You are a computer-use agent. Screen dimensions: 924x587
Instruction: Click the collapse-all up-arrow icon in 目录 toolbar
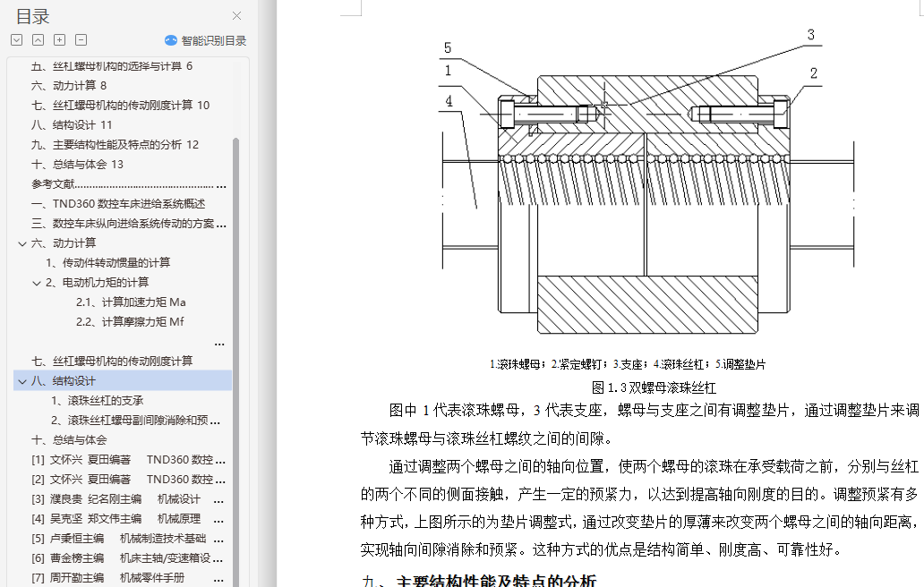(x=38, y=40)
